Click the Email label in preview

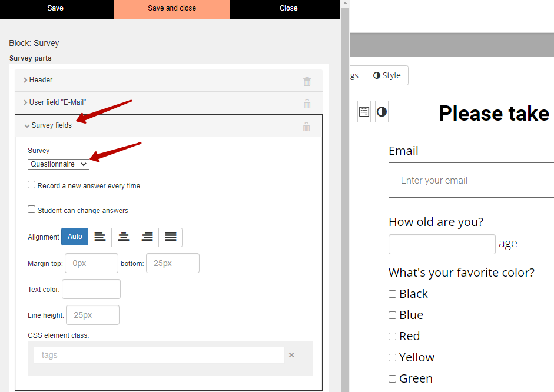[403, 151]
